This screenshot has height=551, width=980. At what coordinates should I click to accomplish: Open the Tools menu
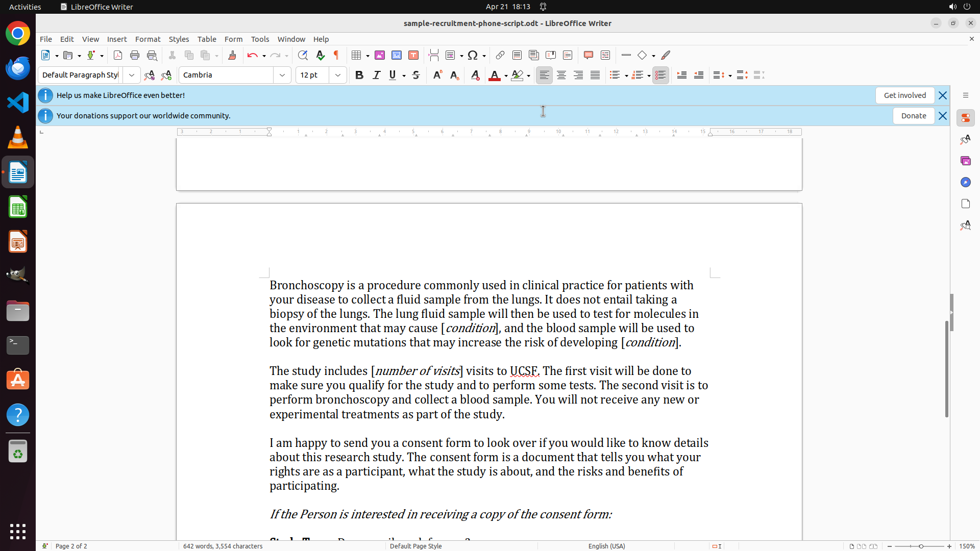260,39
